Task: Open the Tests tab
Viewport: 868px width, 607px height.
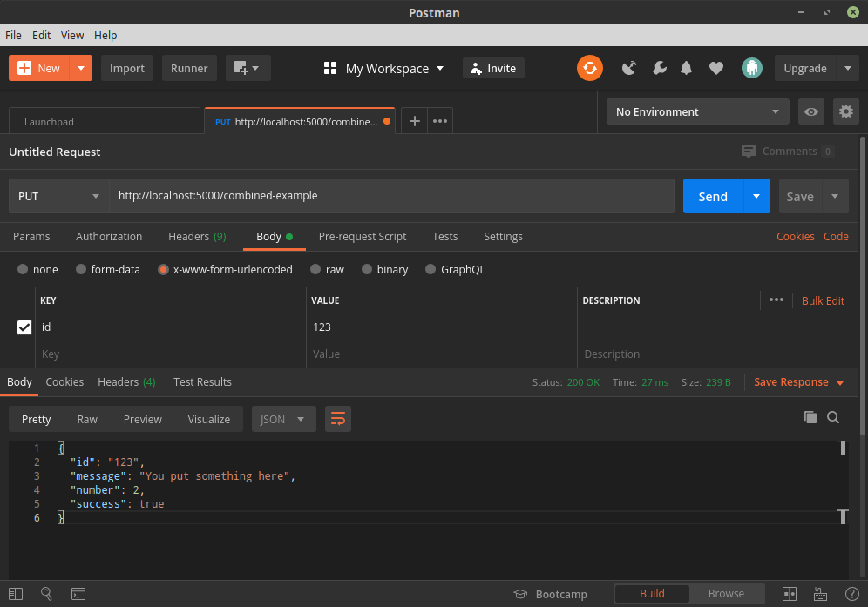Action: (x=444, y=236)
